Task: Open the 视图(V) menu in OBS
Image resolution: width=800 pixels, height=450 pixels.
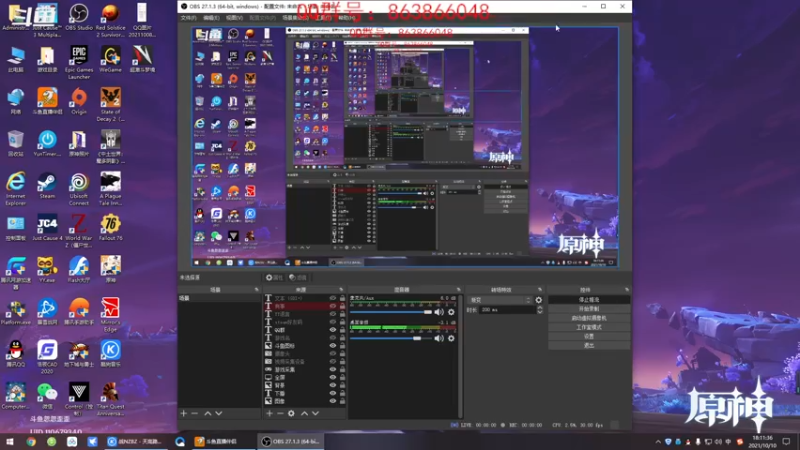Action: coord(234,18)
